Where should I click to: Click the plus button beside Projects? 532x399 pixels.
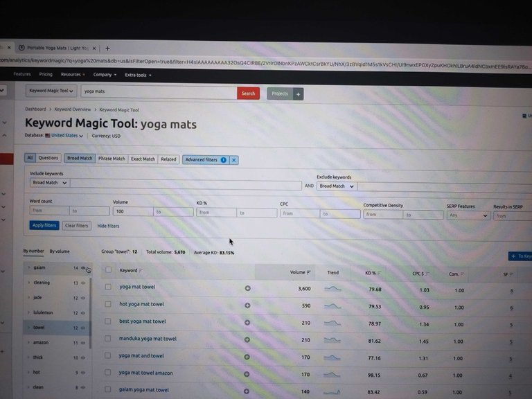(x=299, y=94)
